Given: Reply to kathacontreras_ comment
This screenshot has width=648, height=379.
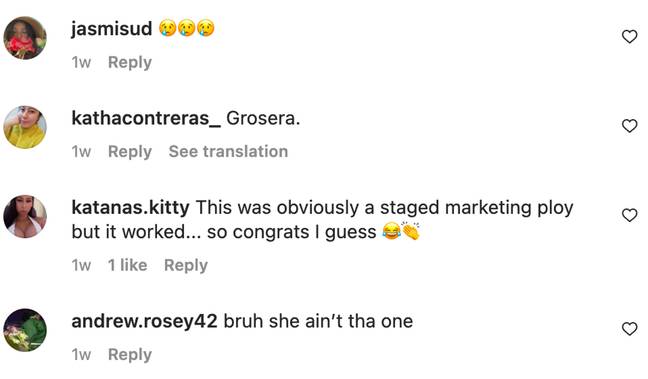Looking at the screenshot, I should coord(130,152).
